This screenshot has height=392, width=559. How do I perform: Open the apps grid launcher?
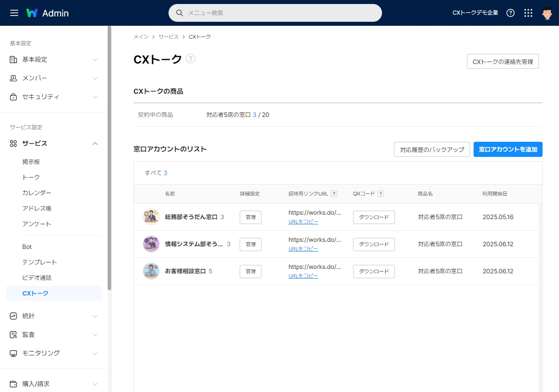(528, 13)
